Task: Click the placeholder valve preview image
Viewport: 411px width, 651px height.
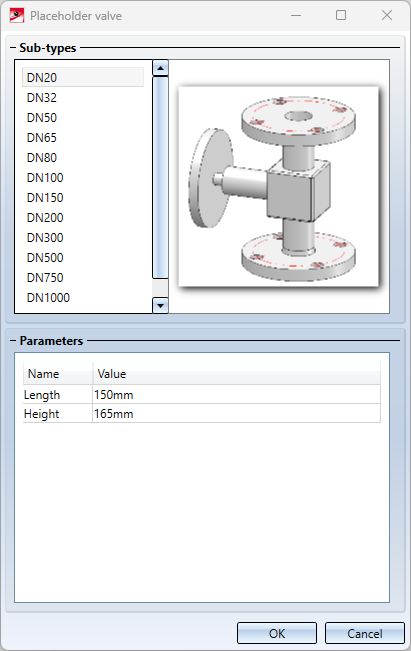Action: pyautogui.click(x=279, y=186)
